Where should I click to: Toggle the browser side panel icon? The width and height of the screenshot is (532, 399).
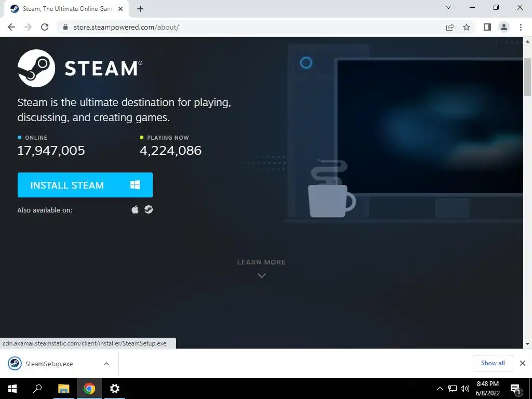[487, 27]
